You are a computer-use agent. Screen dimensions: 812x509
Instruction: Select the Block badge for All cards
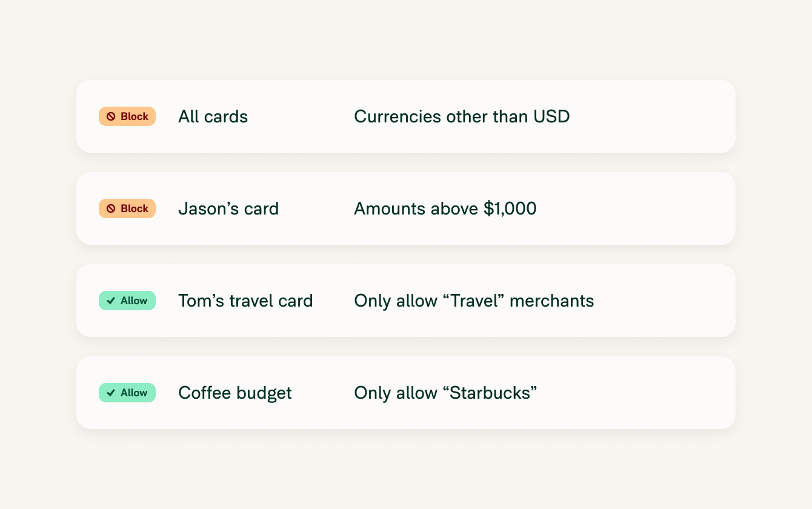(x=127, y=116)
